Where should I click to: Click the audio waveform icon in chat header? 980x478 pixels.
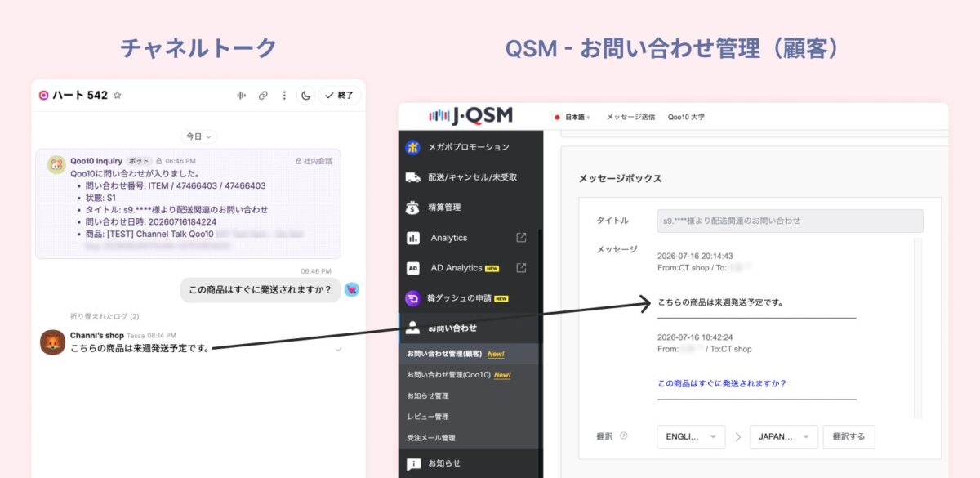point(241,96)
